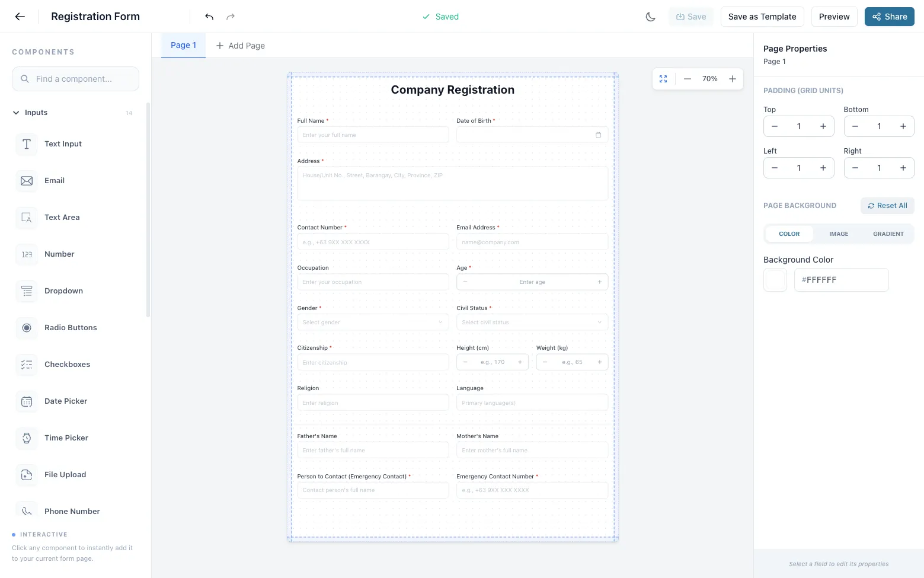924x578 pixels.
Task: Select the Number component
Action: tap(59, 254)
